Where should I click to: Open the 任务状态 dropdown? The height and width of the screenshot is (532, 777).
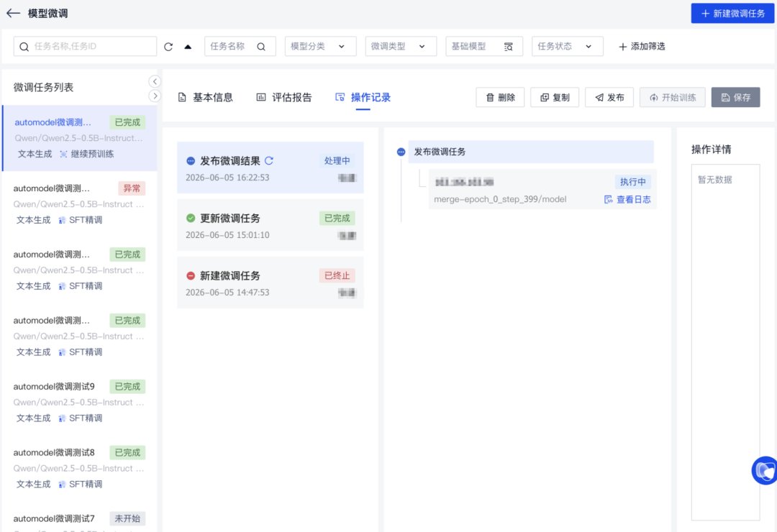tap(568, 46)
